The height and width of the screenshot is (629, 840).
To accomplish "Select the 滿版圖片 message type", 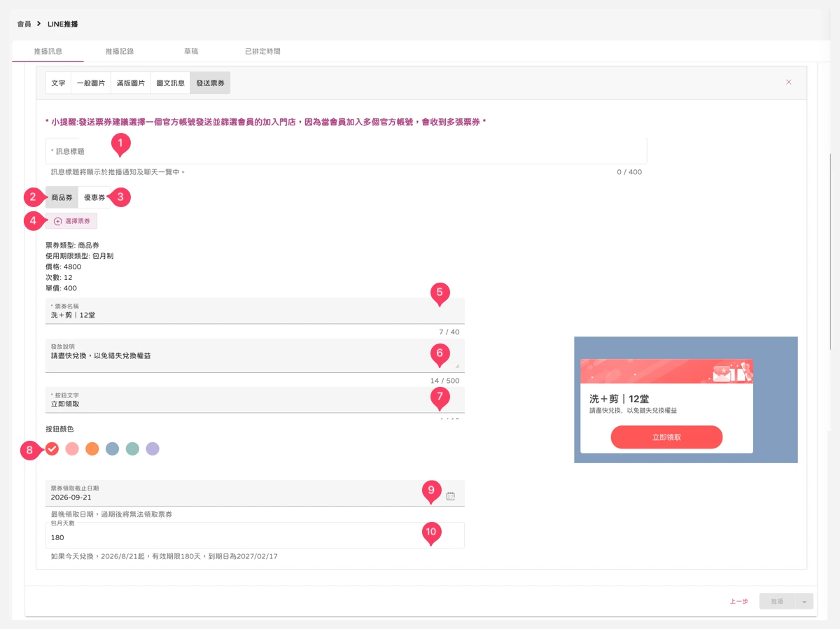I will tap(131, 83).
